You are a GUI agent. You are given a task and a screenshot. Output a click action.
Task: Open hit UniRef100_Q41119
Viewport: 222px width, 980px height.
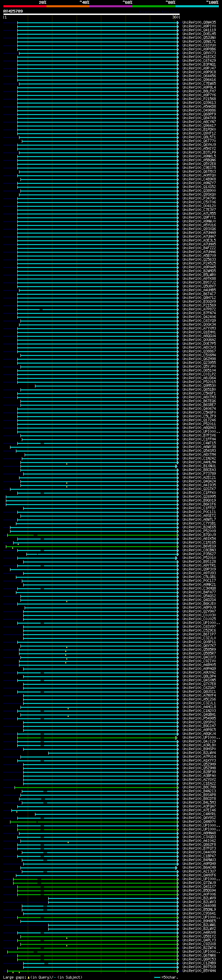(199, 30)
